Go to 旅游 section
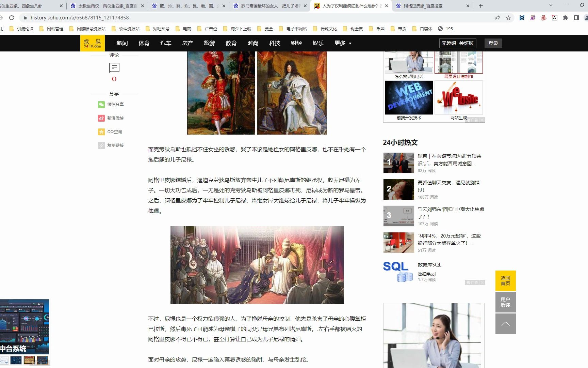The height and width of the screenshot is (368, 588). coord(209,43)
